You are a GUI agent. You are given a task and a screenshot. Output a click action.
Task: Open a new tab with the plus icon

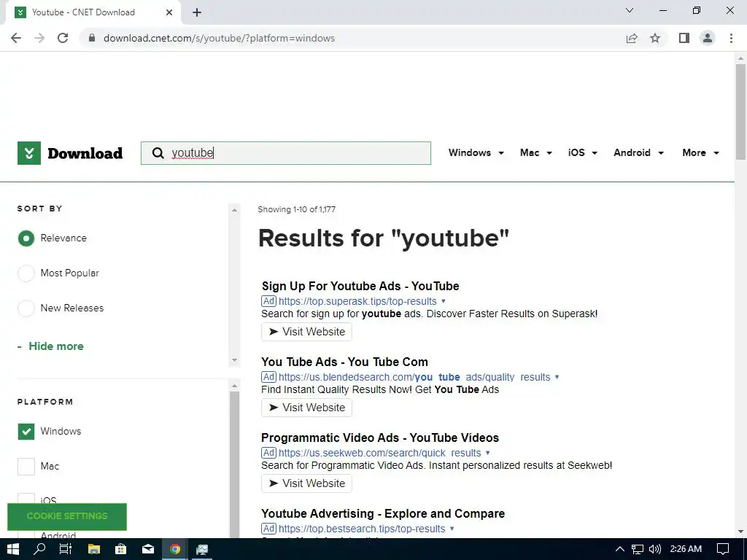point(197,12)
